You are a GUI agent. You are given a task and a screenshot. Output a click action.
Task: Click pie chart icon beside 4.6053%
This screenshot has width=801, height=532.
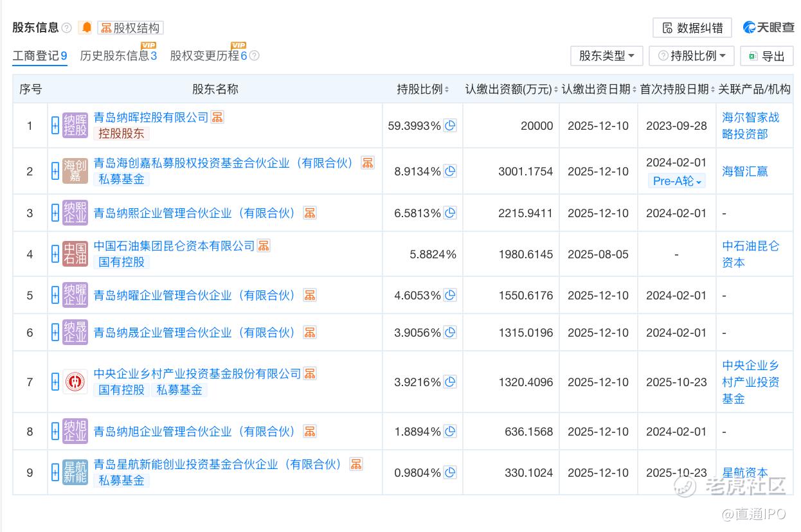pos(450,296)
